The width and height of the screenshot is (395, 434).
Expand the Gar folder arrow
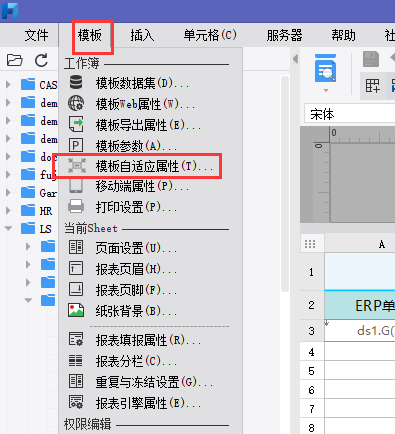8,192
